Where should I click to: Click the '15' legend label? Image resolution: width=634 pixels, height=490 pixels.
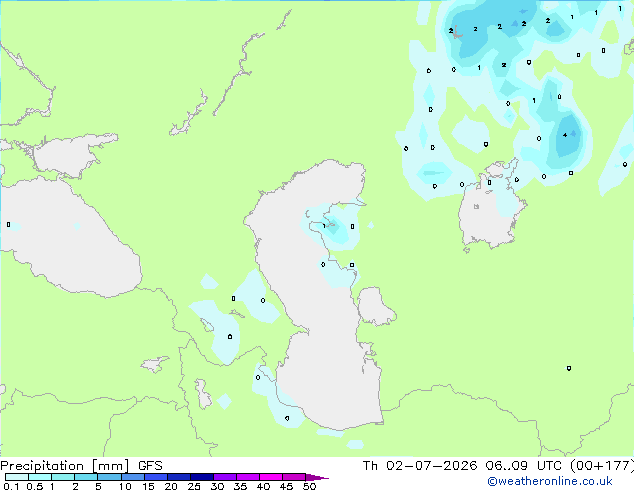click(x=148, y=486)
